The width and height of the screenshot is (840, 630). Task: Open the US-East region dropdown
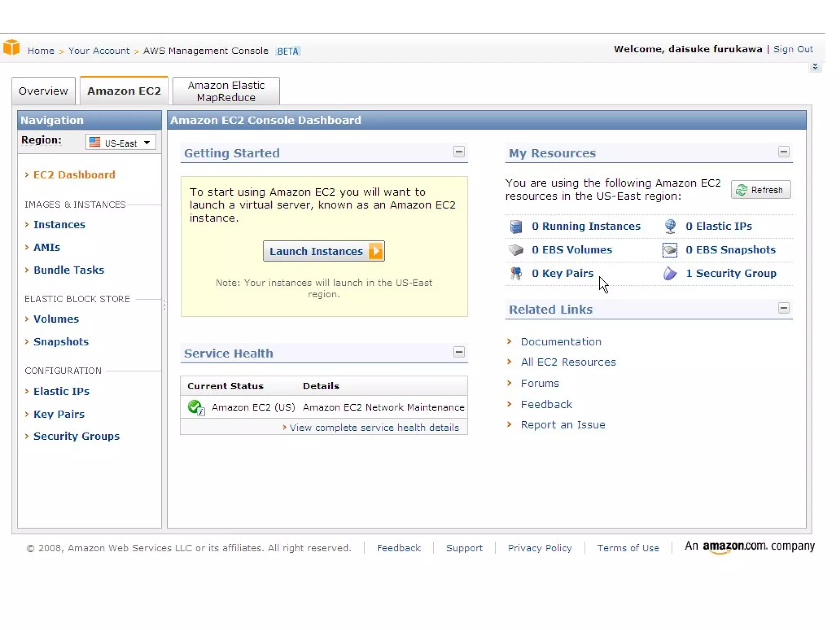[x=121, y=142]
